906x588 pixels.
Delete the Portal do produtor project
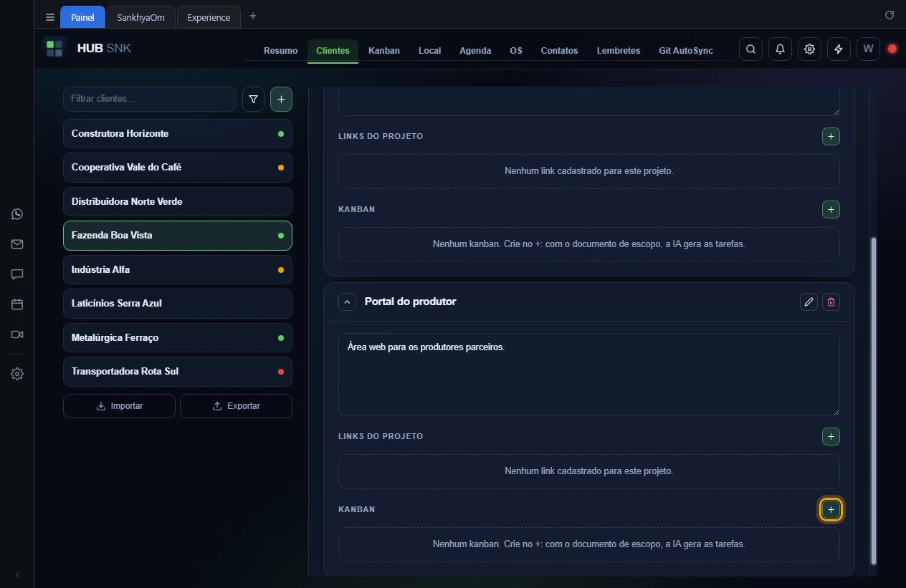(x=831, y=302)
